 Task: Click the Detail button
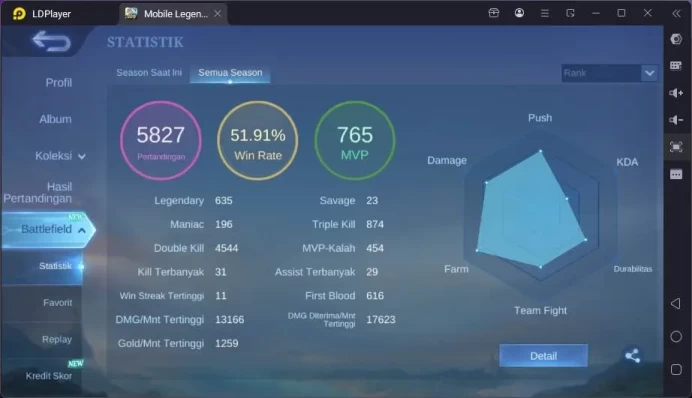pyautogui.click(x=543, y=356)
